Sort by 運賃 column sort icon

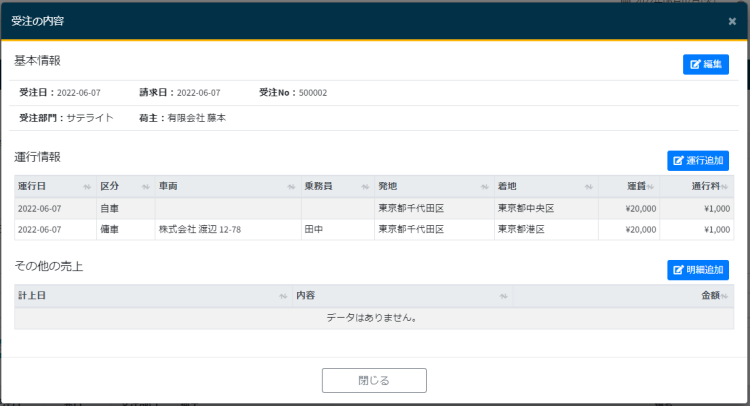[651, 187]
